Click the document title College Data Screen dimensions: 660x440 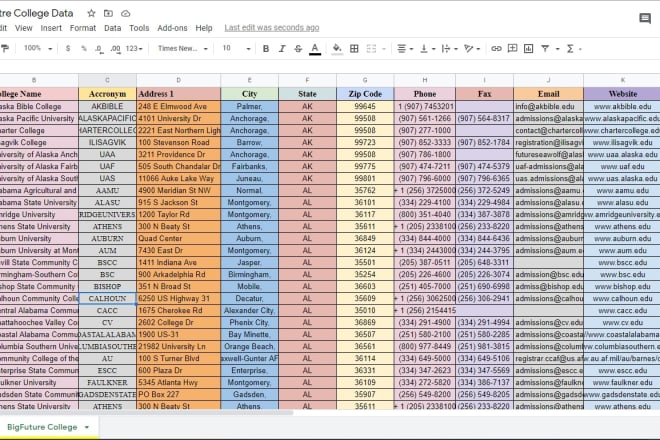click(37, 13)
